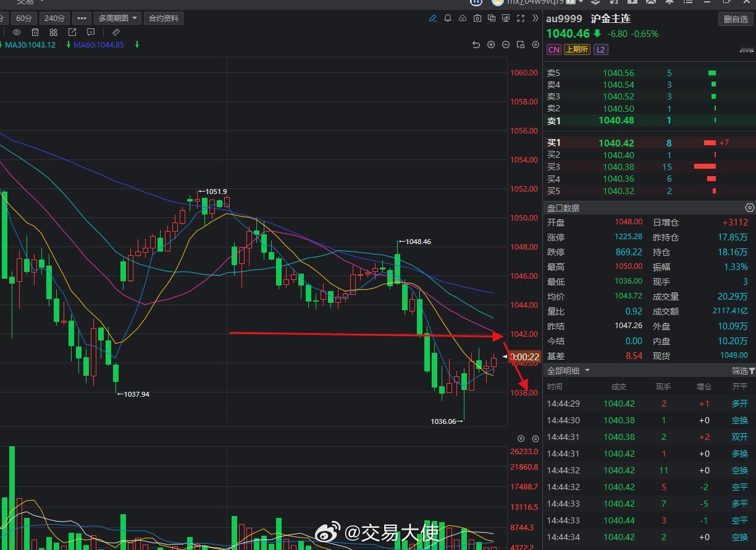Close the volume sub-chart with X icon
Viewport: 756px width, 550px height.
click(521, 438)
